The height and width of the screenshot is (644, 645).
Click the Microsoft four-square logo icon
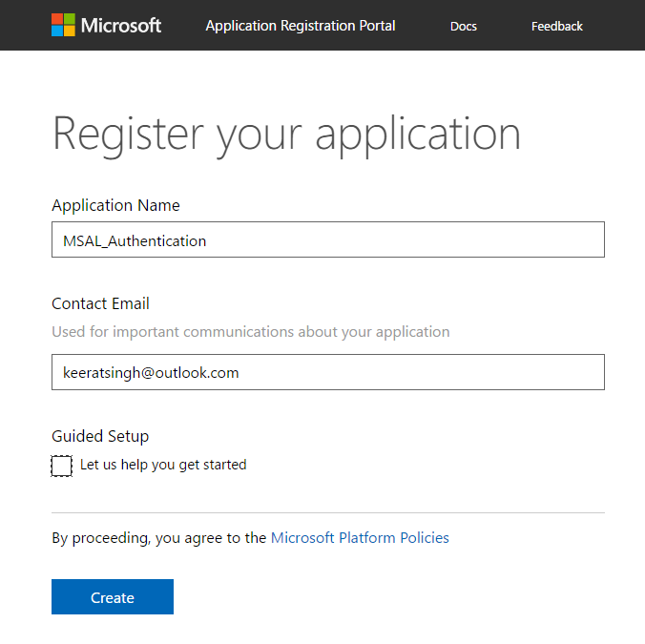63,25
